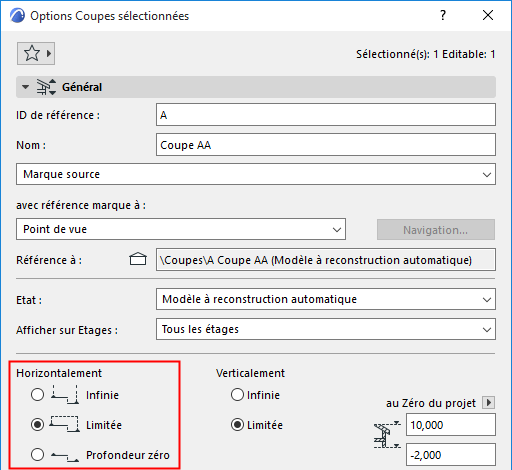Open the Marque source dropdown
512x470 pixels.
(x=256, y=174)
